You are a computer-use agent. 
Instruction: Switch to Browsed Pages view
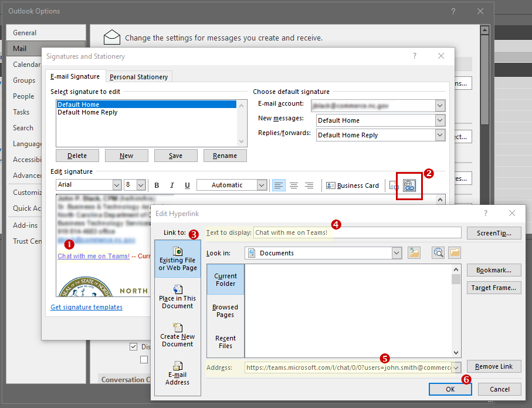pyautogui.click(x=225, y=310)
